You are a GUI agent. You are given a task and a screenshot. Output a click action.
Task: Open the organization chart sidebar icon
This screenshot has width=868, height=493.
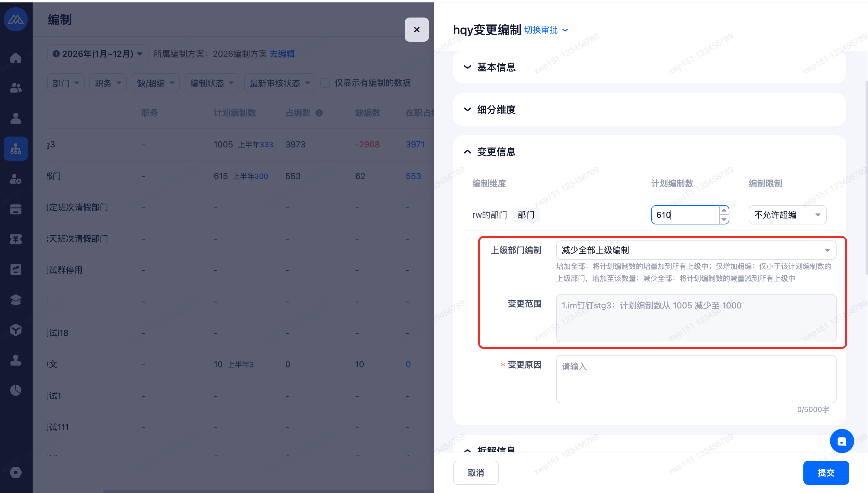pos(16,149)
